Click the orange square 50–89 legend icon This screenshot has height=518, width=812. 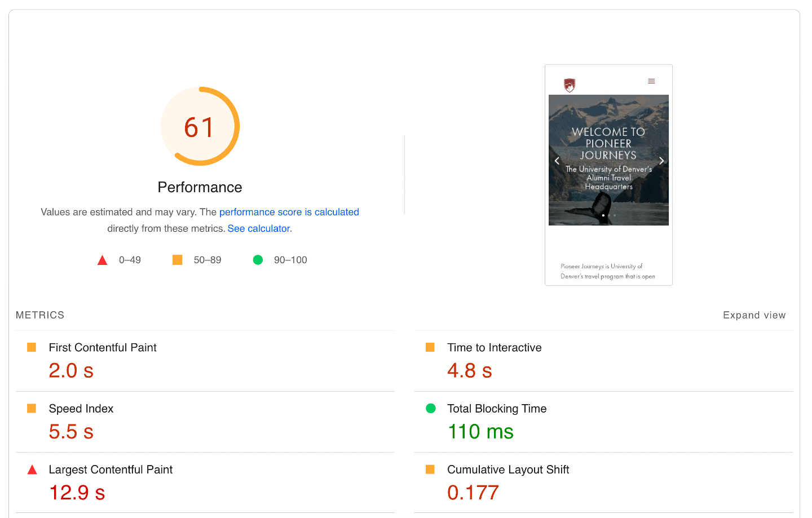click(177, 260)
